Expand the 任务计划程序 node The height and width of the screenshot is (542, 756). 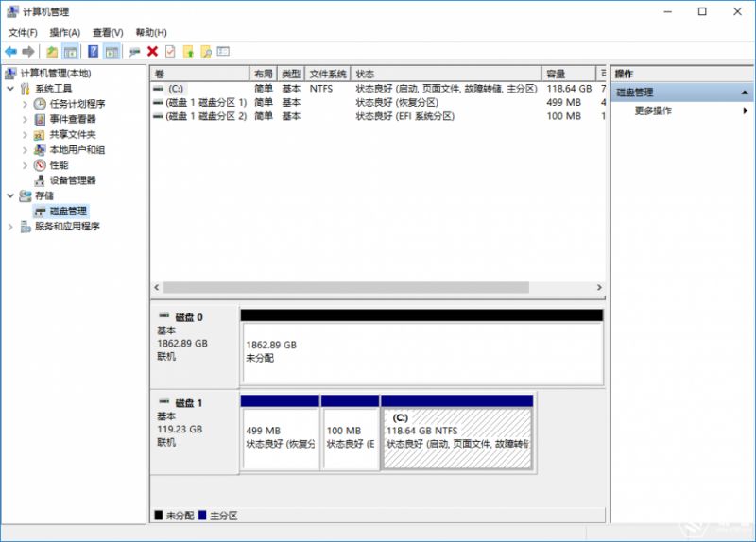click(26, 104)
